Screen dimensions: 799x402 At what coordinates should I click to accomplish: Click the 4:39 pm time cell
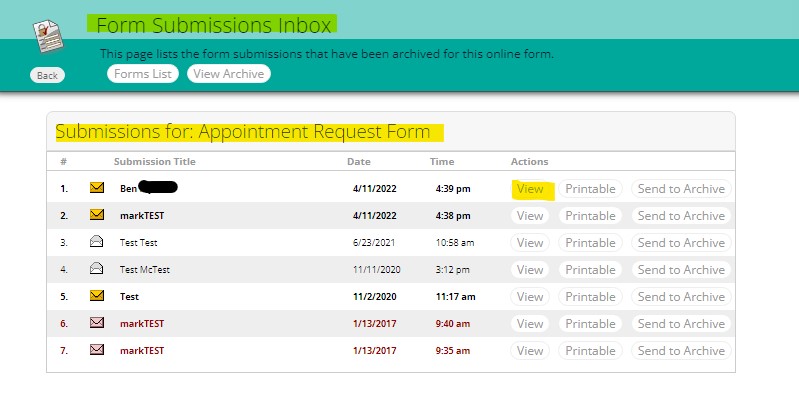(453, 189)
